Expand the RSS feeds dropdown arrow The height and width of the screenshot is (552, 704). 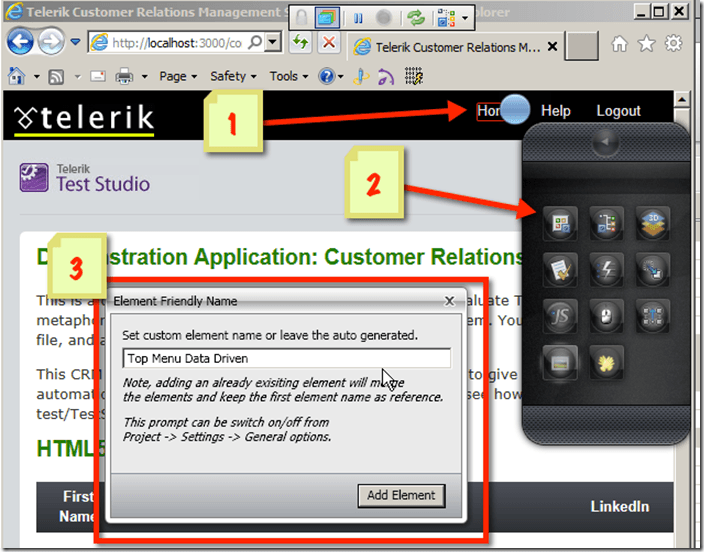pos(78,77)
